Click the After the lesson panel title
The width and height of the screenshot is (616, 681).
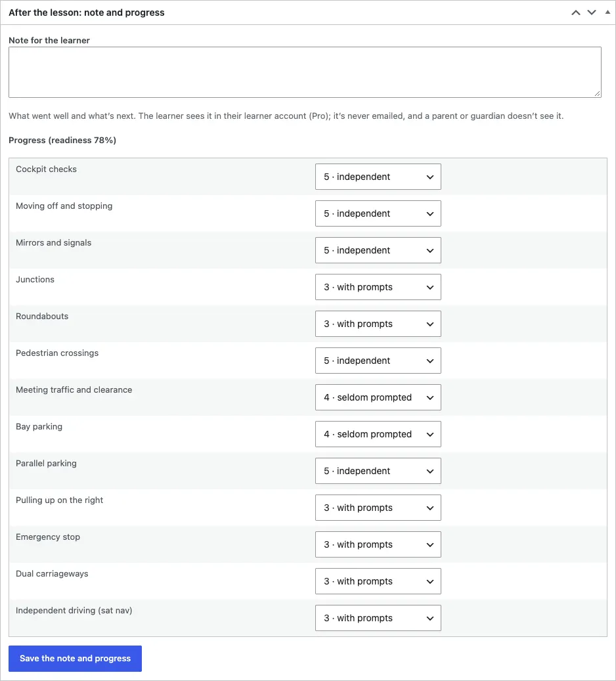87,12
